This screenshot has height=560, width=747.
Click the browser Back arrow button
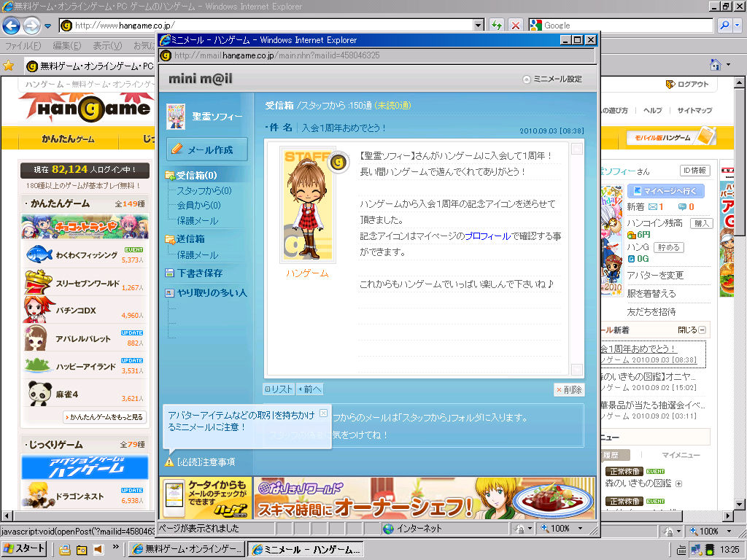pyautogui.click(x=11, y=26)
